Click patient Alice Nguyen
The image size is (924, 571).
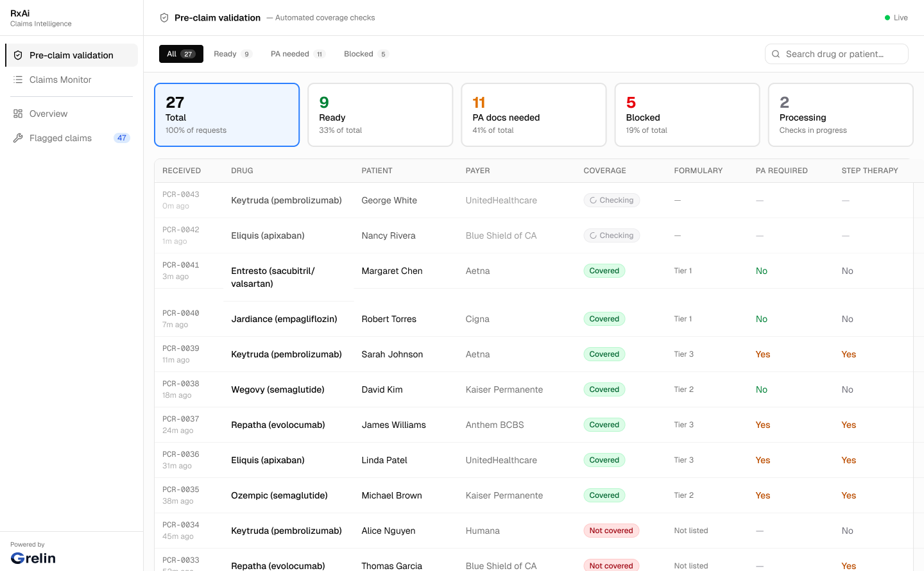[x=388, y=531]
